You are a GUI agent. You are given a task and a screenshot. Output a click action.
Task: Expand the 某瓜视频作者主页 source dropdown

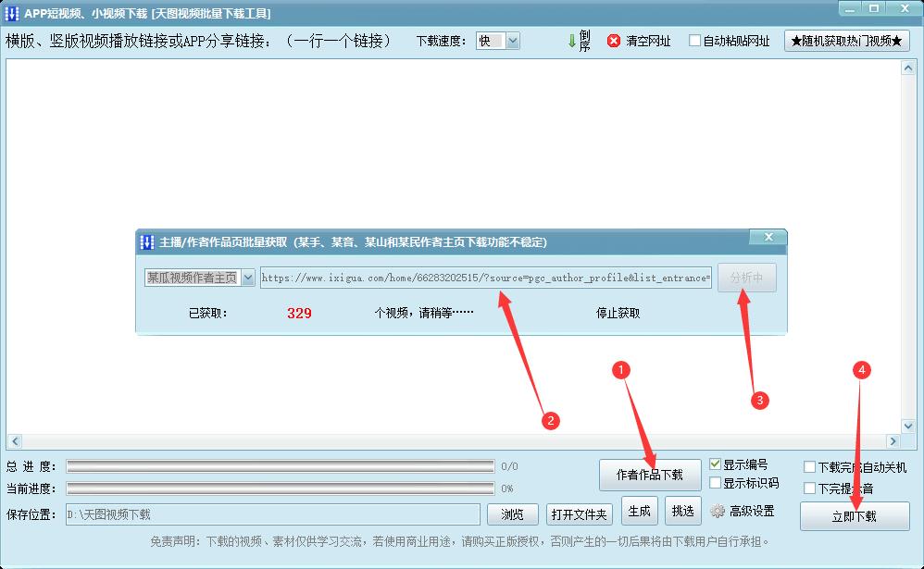(246, 276)
